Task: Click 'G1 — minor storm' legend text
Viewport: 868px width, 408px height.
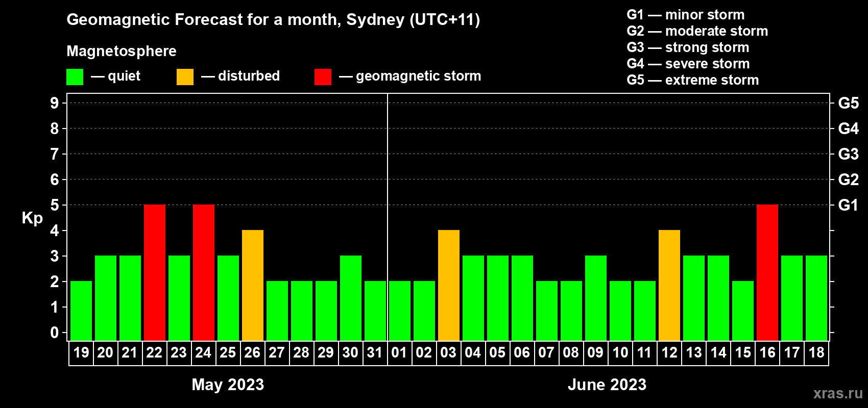Action: (x=686, y=15)
